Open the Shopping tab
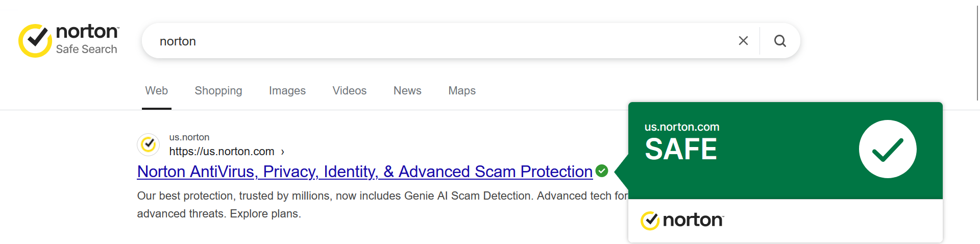Viewport: 980px width, 244px height. pyautogui.click(x=218, y=91)
